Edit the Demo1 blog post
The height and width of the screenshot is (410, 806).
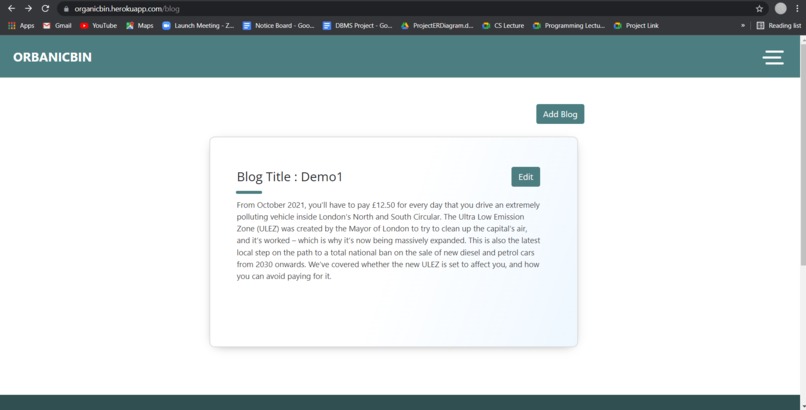(x=525, y=177)
